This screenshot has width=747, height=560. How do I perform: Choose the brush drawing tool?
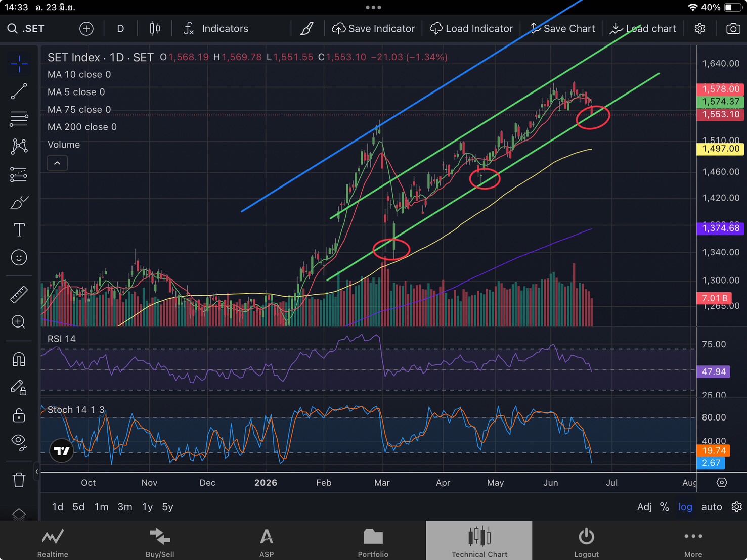[x=19, y=203]
